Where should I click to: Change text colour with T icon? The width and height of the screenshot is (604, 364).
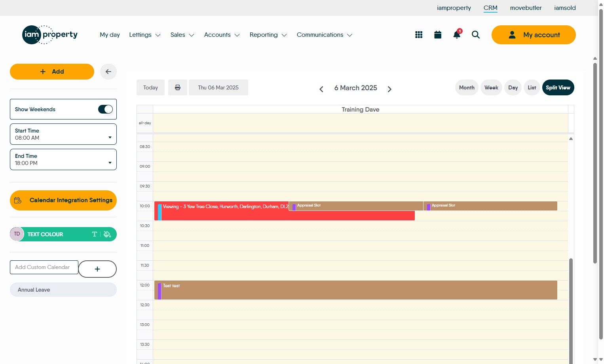[x=94, y=234]
